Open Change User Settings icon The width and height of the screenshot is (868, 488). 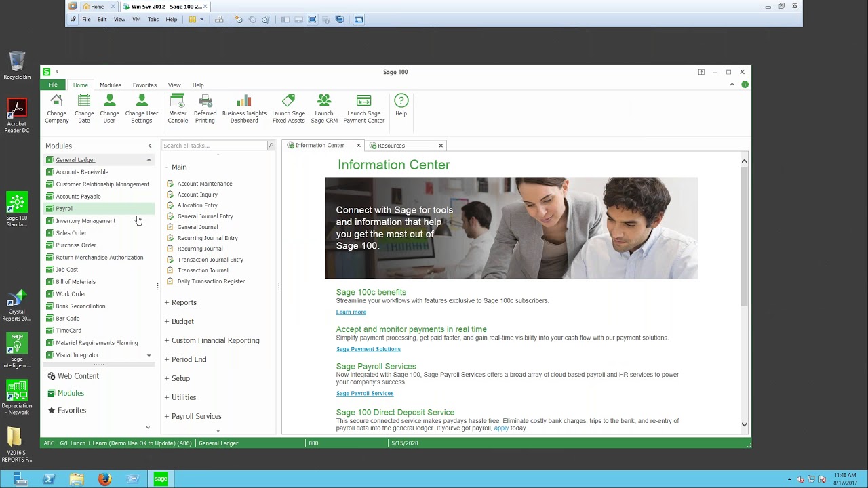[x=142, y=108]
